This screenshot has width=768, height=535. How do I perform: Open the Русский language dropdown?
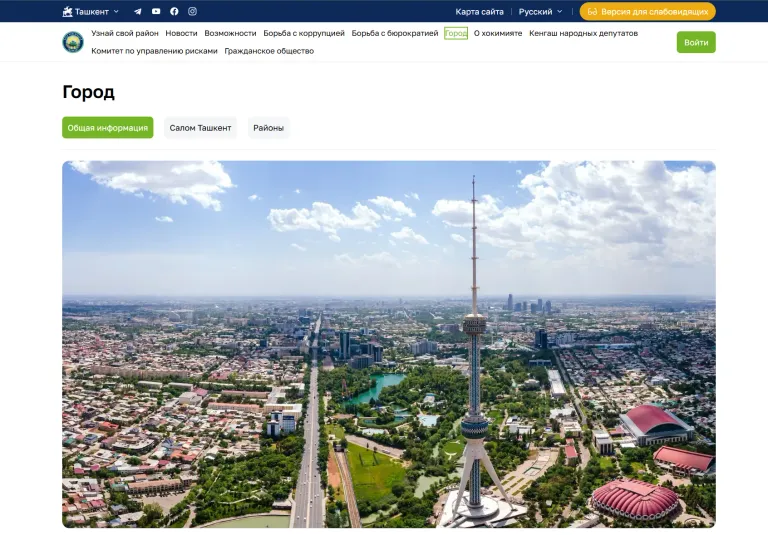tap(540, 11)
